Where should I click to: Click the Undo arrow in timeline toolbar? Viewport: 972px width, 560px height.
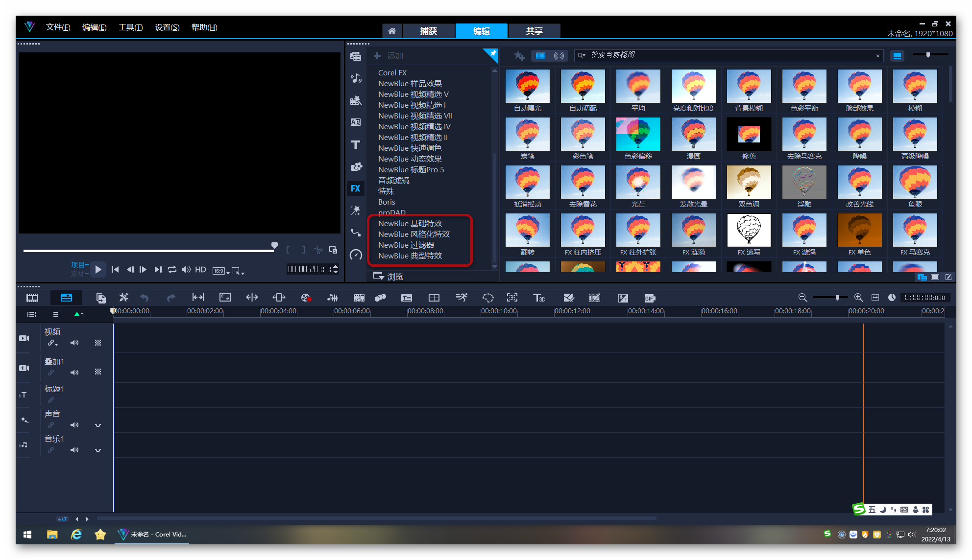[144, 298]
